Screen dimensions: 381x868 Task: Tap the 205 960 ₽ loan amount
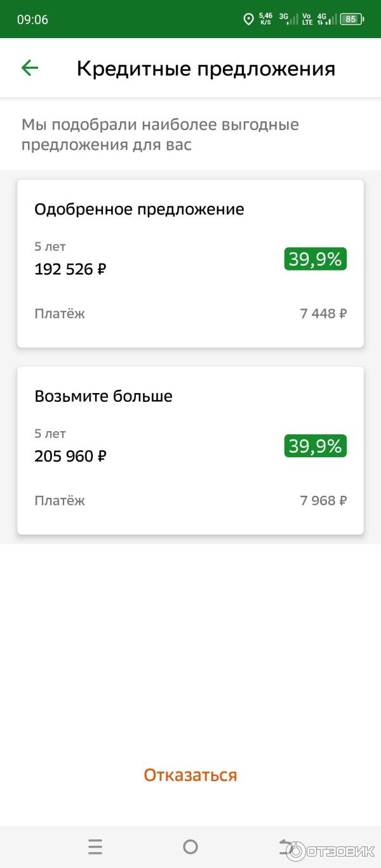point(70,456)
